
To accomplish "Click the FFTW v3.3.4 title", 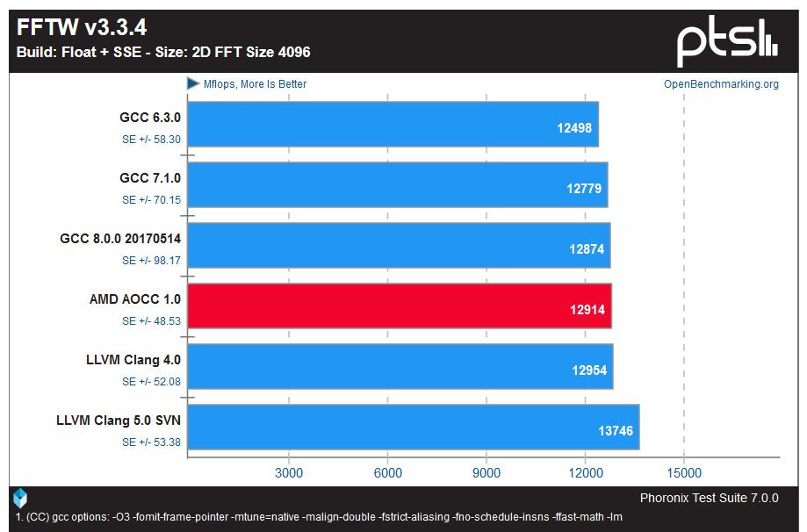I will click(82, 27).
